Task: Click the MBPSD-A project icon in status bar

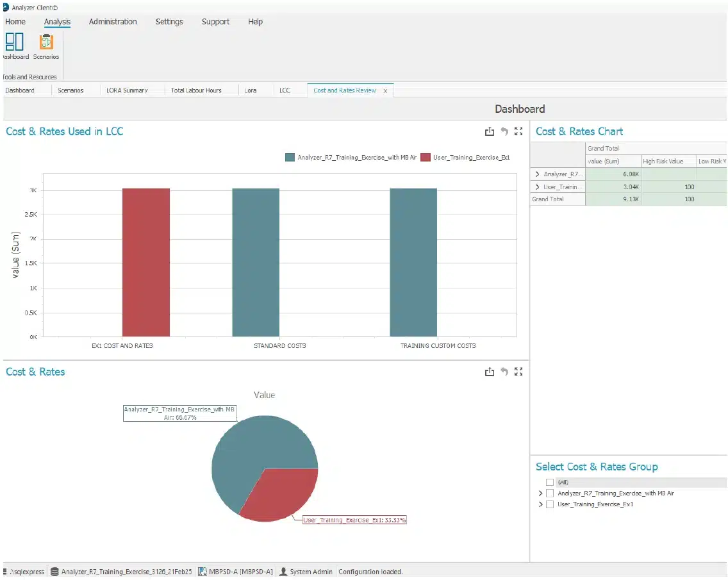Action: pyautogui.click(x=203, y=572)
